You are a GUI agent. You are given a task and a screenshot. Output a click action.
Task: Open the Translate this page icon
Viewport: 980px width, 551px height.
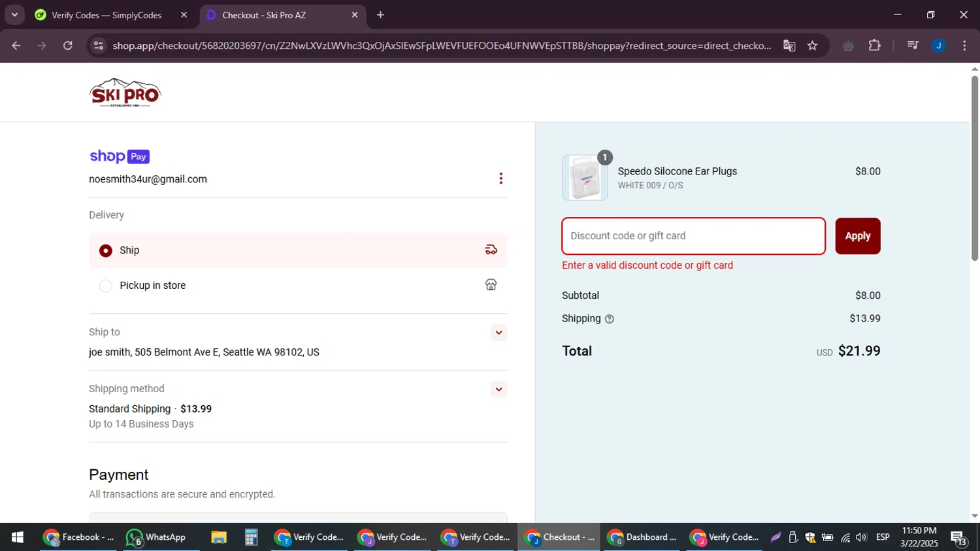pos(789,46)
